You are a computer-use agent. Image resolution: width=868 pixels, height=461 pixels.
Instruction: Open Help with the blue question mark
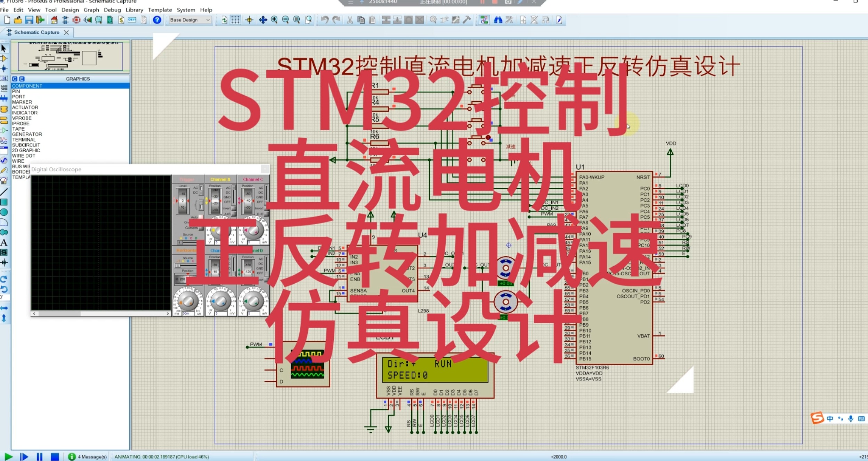tap(157, 20)
